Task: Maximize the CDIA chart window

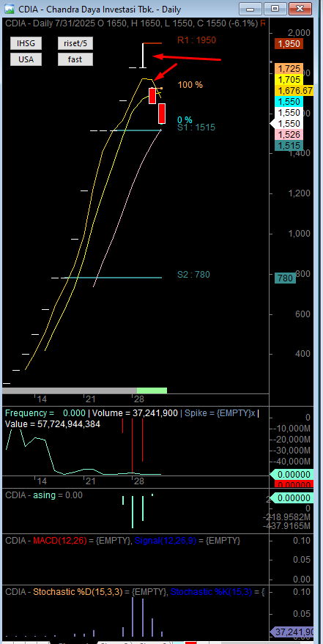Action: (x=275, y=8)
